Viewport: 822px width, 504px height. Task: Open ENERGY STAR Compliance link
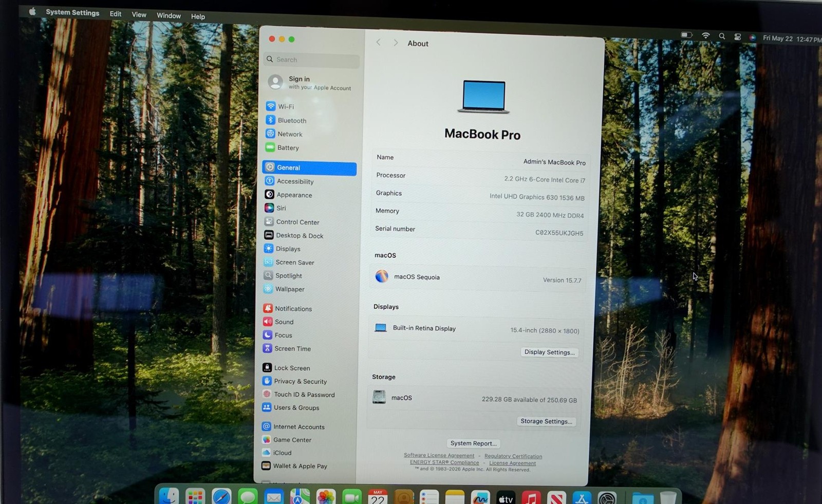coord(444,462)
